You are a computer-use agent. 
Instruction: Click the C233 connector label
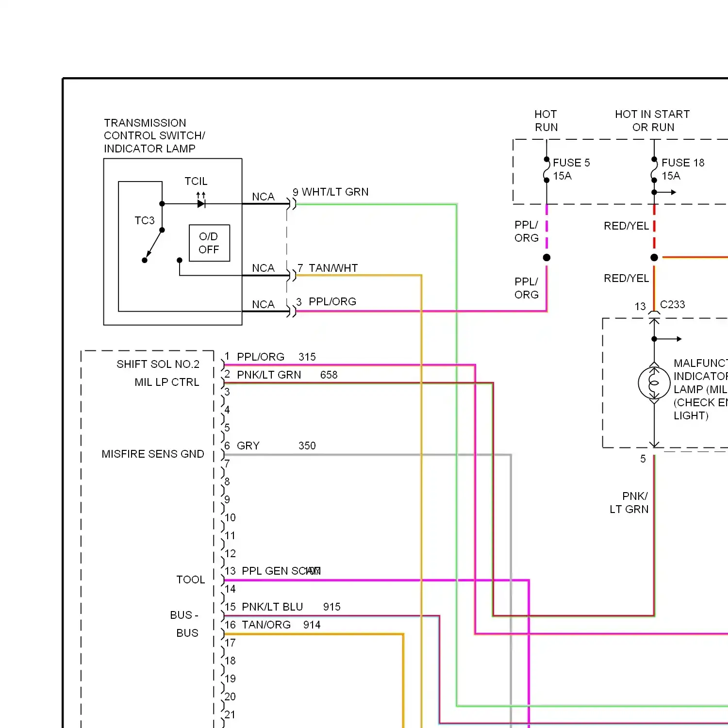click(x=673, y=304)
